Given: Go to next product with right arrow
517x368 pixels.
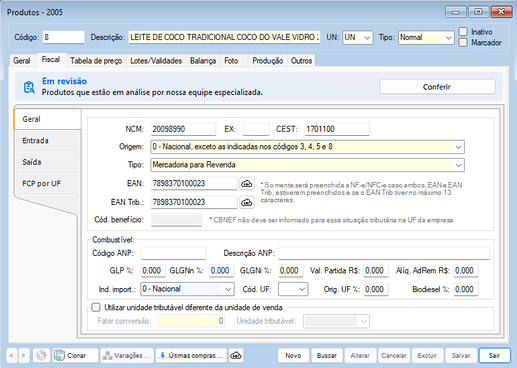Looking at the screenshot, I should point(23,356).
